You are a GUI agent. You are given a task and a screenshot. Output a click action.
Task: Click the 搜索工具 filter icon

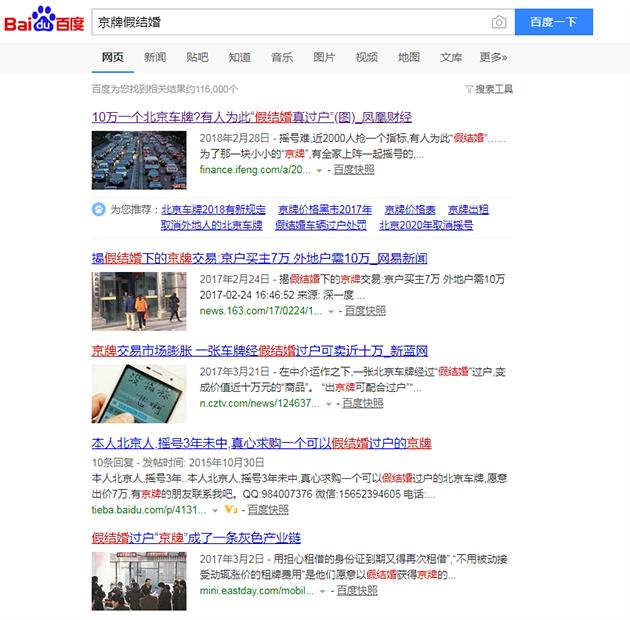coord(468,89)
